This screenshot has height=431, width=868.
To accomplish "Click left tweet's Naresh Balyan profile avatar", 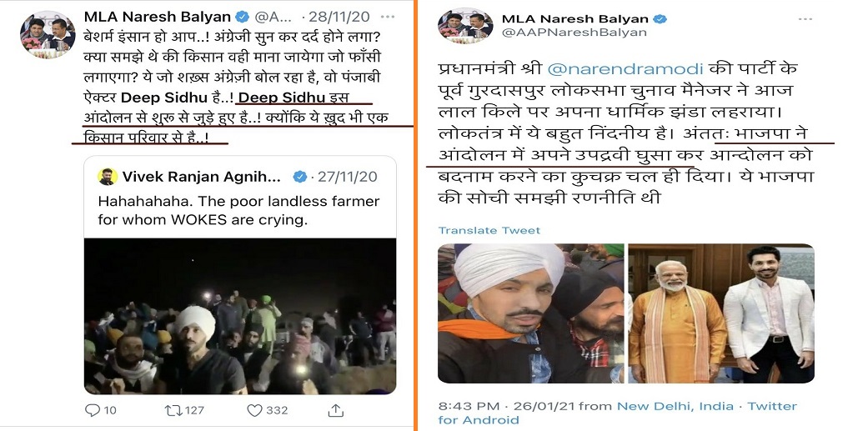I will [48, 33].
